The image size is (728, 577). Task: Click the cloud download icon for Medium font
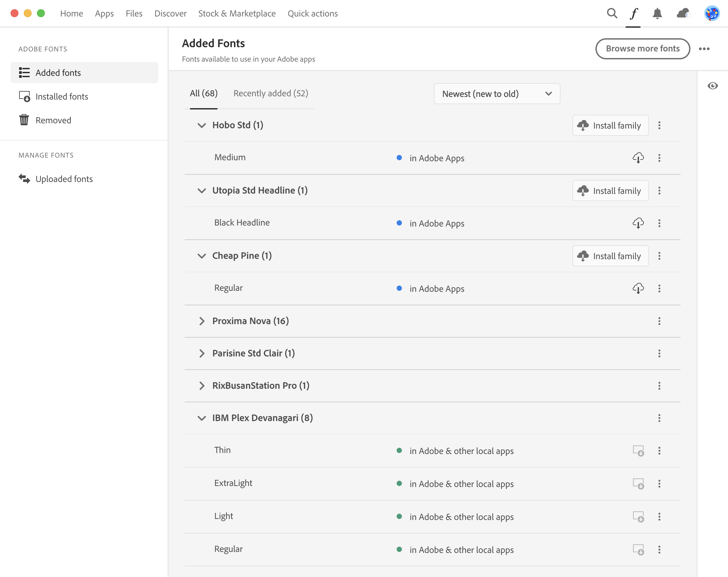pyautogui.click(x=638, y=158)
